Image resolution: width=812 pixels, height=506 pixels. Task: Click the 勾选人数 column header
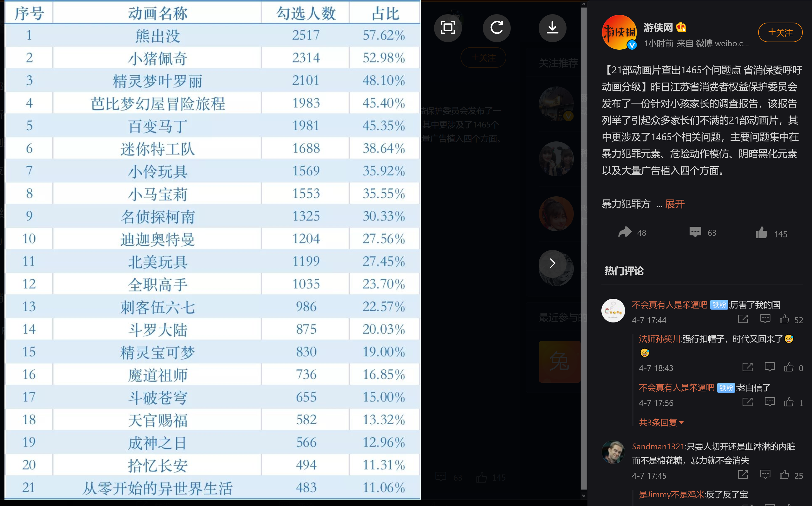(305, 13)
